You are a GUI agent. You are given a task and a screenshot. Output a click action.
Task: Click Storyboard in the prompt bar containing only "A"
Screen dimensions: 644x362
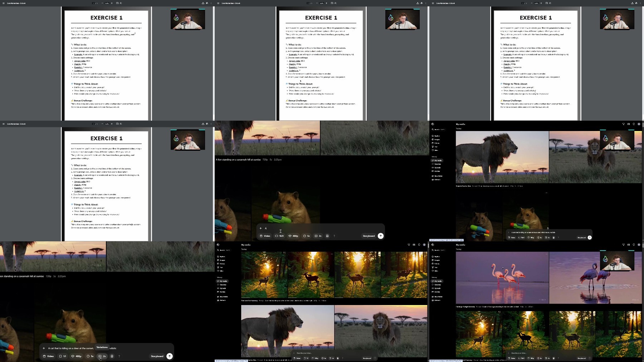coord(369,236)
